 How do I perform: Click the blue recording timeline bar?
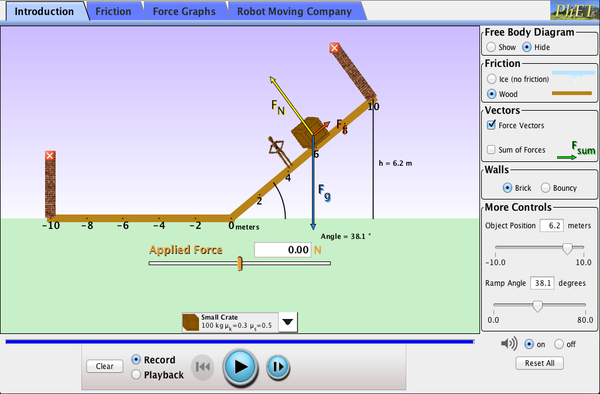point(240,342)
